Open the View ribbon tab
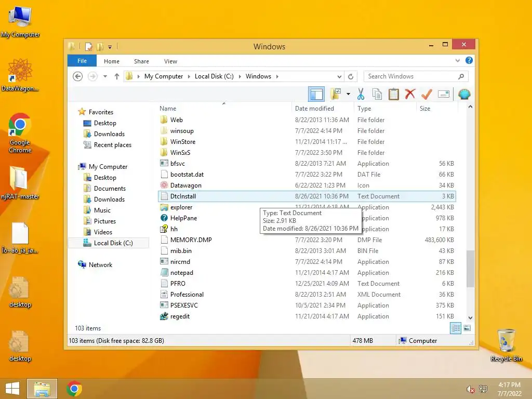532x399 pixels. click(x=170, y=61)
